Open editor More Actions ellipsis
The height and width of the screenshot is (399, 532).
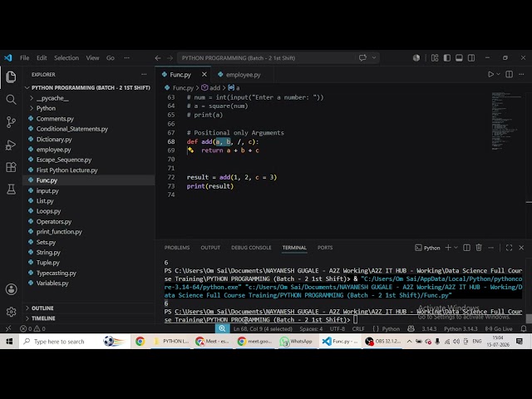(521, 74)
